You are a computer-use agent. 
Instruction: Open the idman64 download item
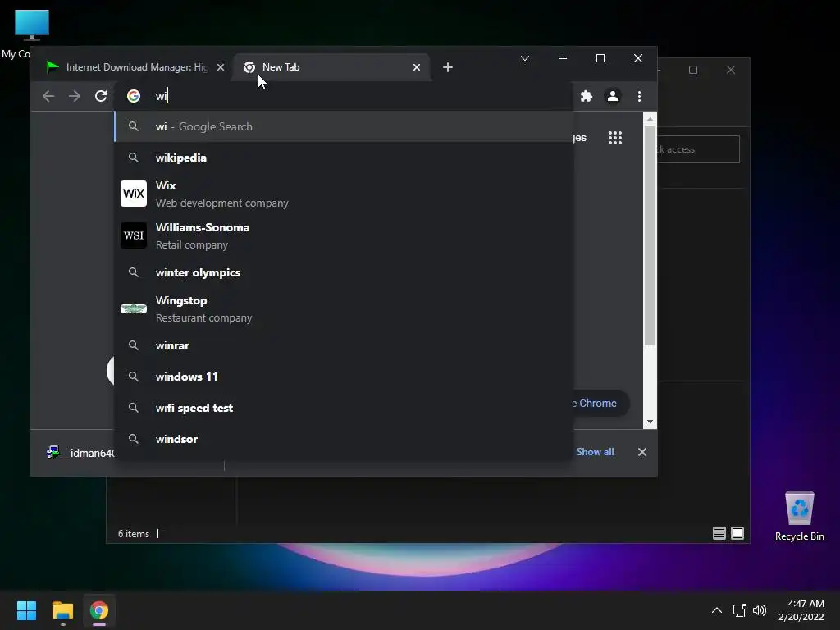click(x=80, y=453)
